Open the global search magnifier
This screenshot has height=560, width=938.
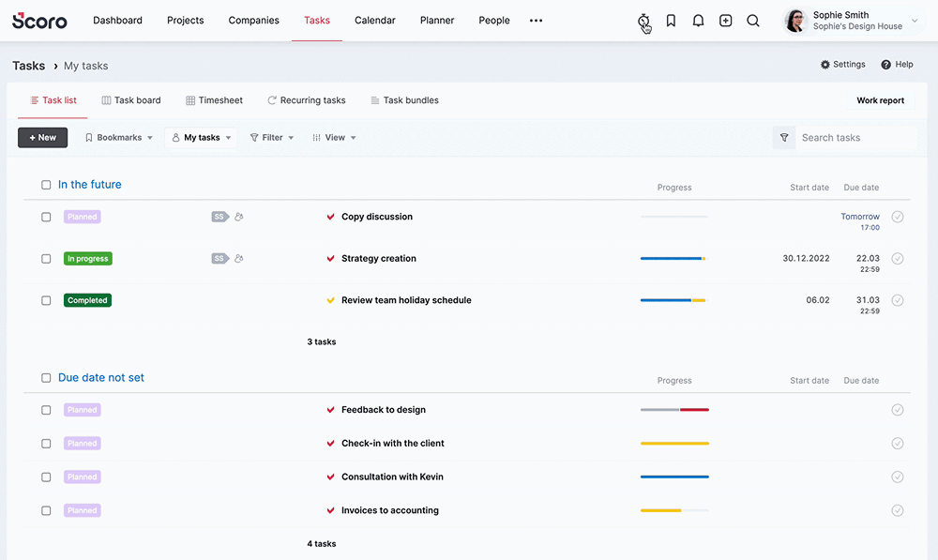tap(753, 21)
